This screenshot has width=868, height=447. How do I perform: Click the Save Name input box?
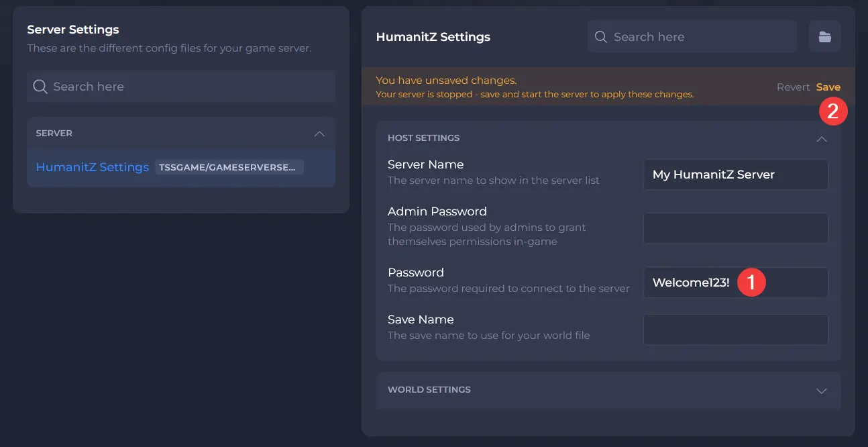(736, 330)
